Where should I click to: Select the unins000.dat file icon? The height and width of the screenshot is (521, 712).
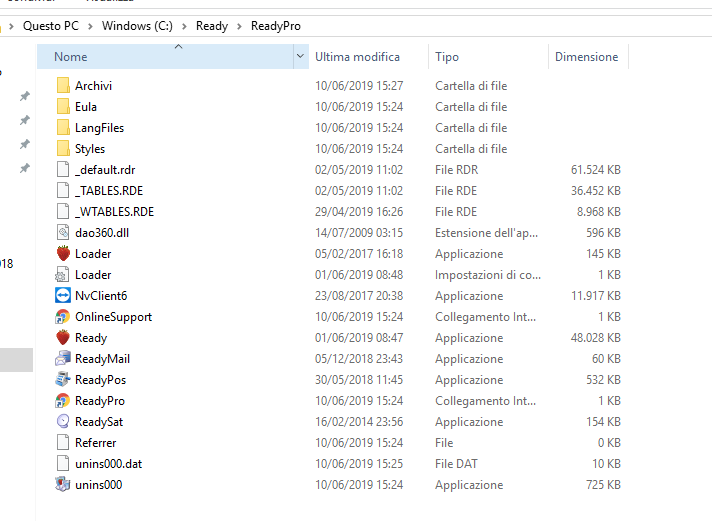click(63, 464)
